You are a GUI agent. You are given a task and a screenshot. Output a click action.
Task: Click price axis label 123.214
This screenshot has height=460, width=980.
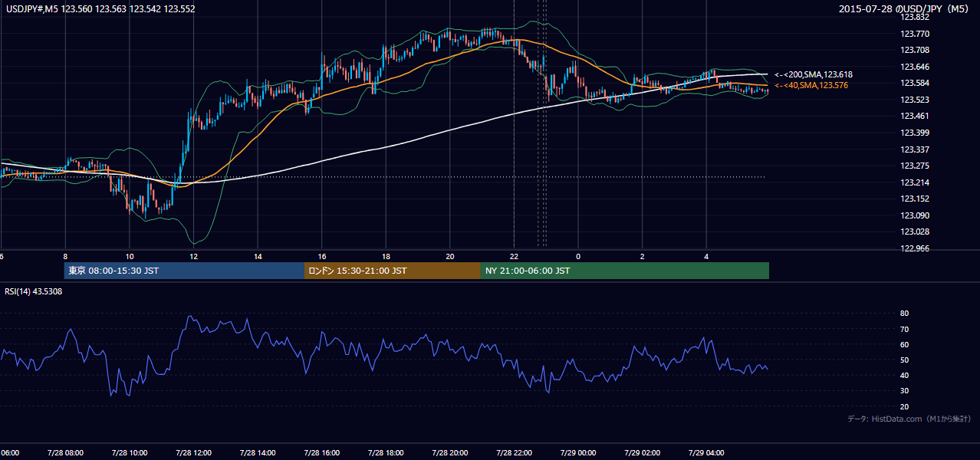pyautogui.click(x=915, y=182)
